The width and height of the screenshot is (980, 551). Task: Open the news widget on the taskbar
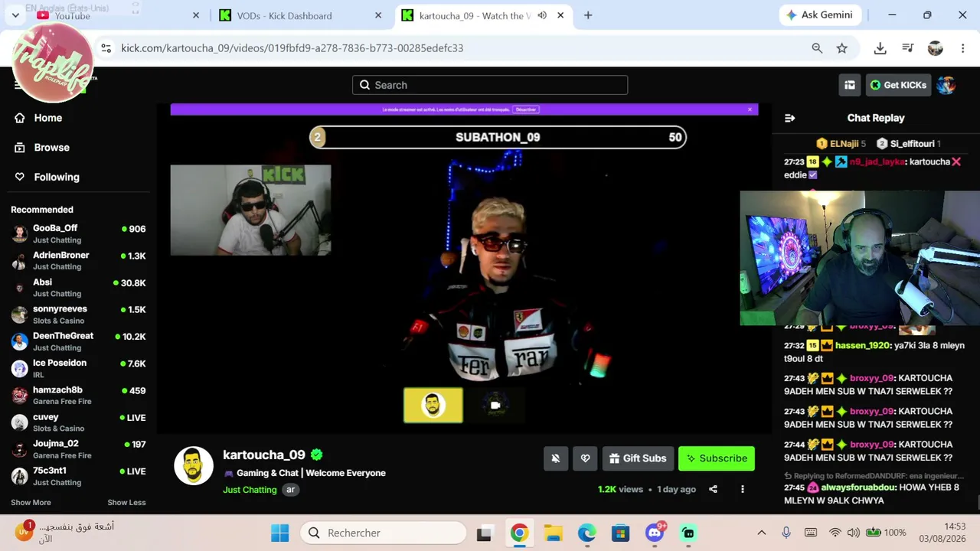point(65,532)
